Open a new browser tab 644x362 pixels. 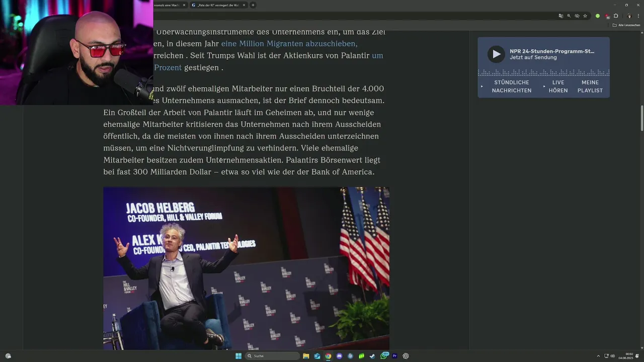click(x=253, y=5)
